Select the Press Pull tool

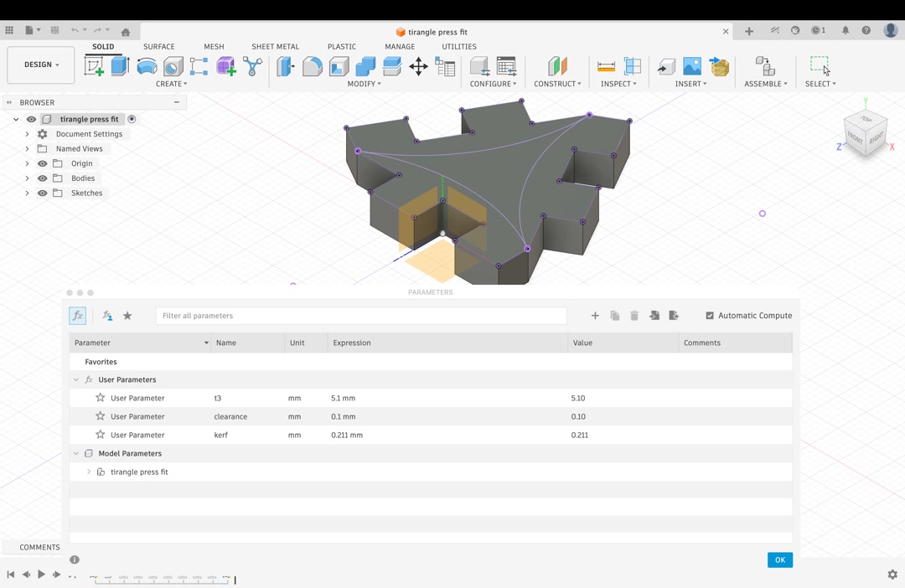(x=285, y=66)
